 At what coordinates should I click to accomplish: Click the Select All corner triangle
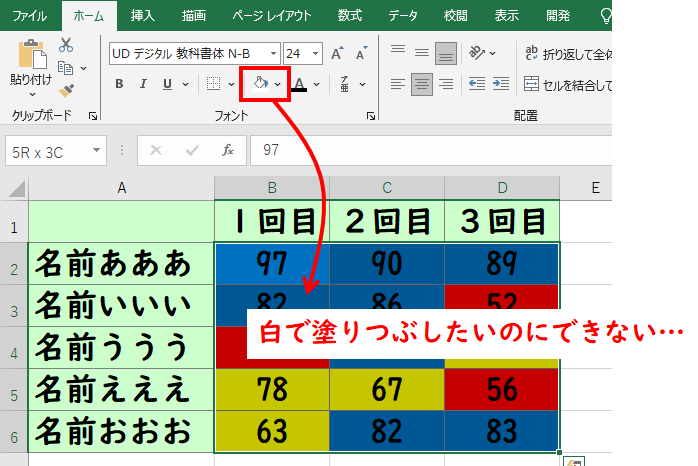[17, 189]
